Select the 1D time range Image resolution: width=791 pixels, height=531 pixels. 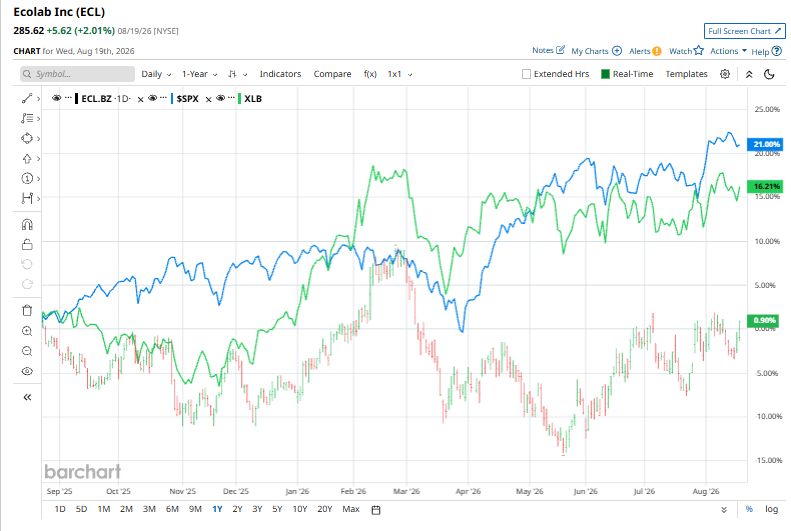(60, 509)
